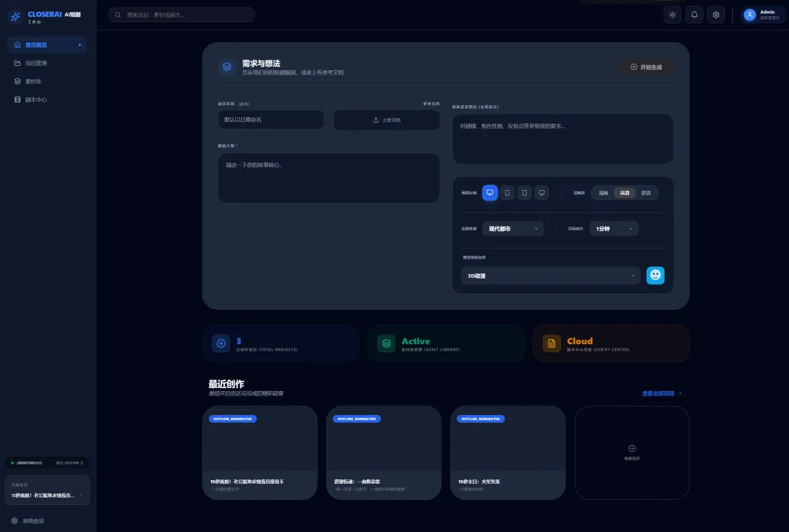Viewport: 789px width, 532px height.
Task: Click the 最近创作 heading
Action: (x=226, y=384)
